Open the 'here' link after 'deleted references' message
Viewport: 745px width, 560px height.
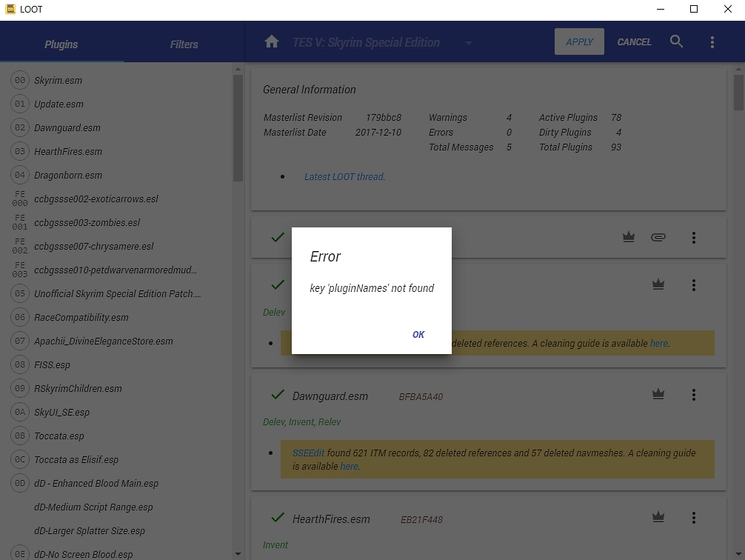click(x=659, y=343)
